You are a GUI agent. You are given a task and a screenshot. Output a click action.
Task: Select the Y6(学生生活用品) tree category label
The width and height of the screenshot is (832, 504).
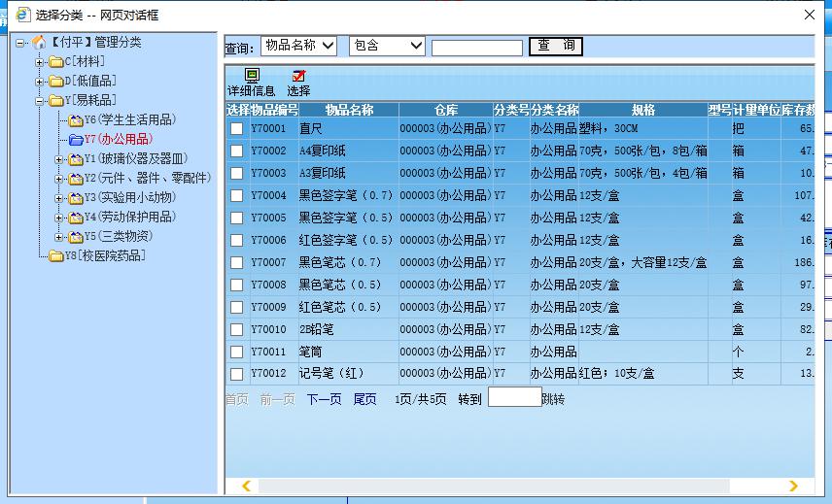tap(130, 119)
